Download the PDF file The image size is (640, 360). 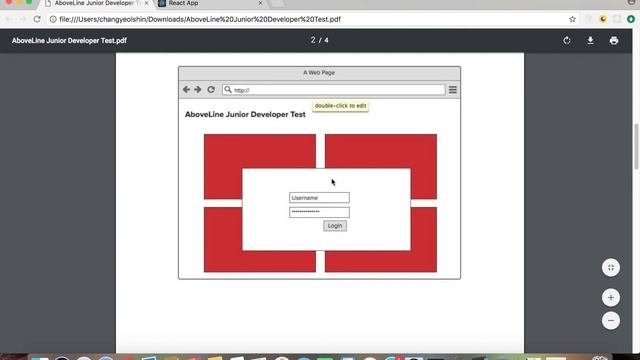[x=590, y=40]
